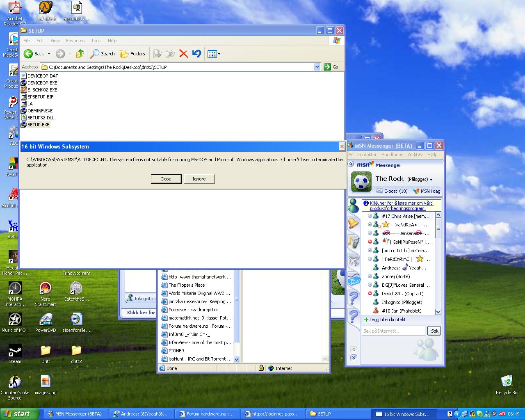Open the File menu in SETUP window

click(x=27, y=41)
